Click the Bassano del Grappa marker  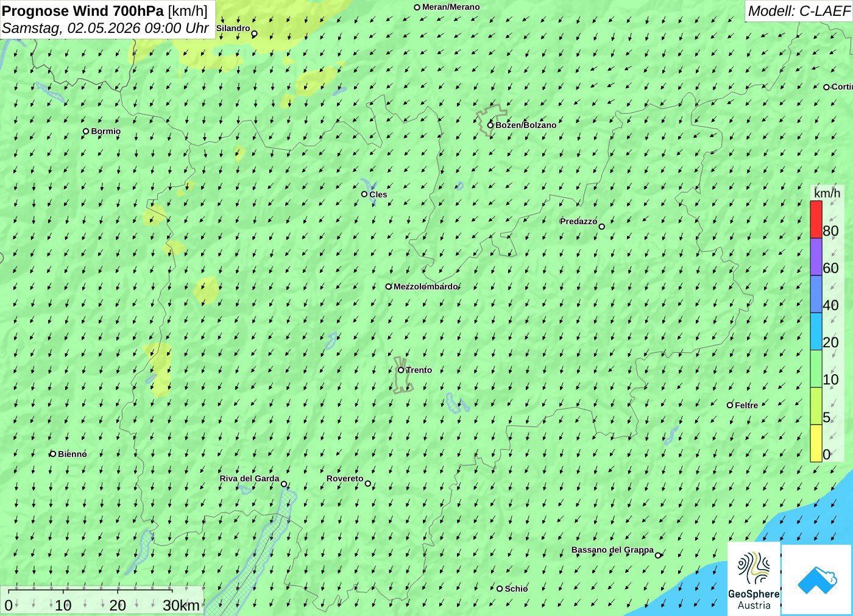(658, 556)
